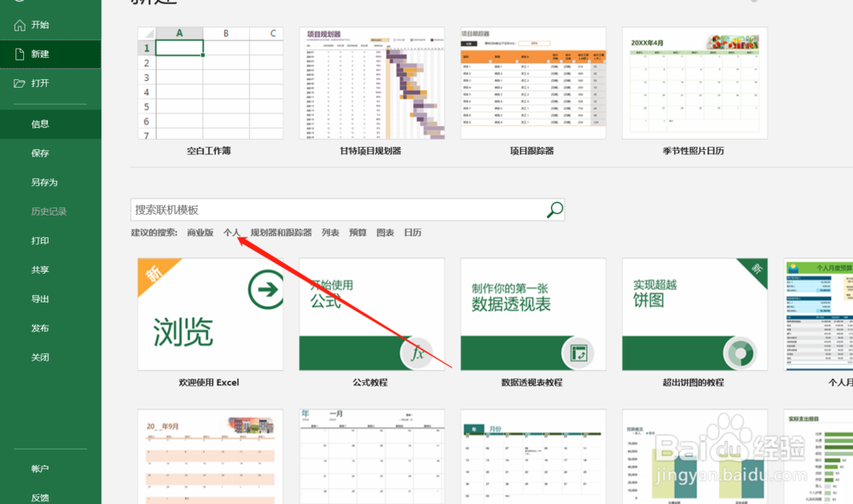Click the 日历 suggested search
Viewport: 853px width, 504px height.
tap(413, 233)
